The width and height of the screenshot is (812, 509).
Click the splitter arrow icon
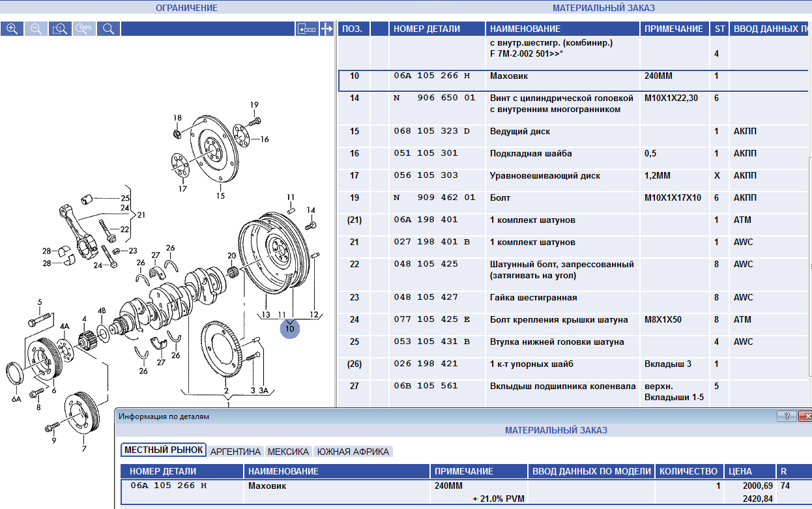[327, 29]
